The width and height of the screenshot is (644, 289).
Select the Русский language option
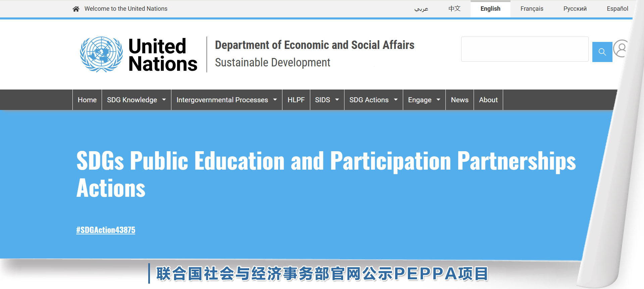click(x=575, y=9)
